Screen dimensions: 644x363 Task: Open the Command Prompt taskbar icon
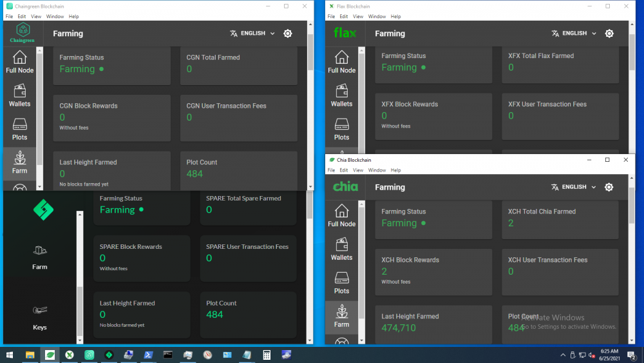pyautogui.click(x=168, y=355)
